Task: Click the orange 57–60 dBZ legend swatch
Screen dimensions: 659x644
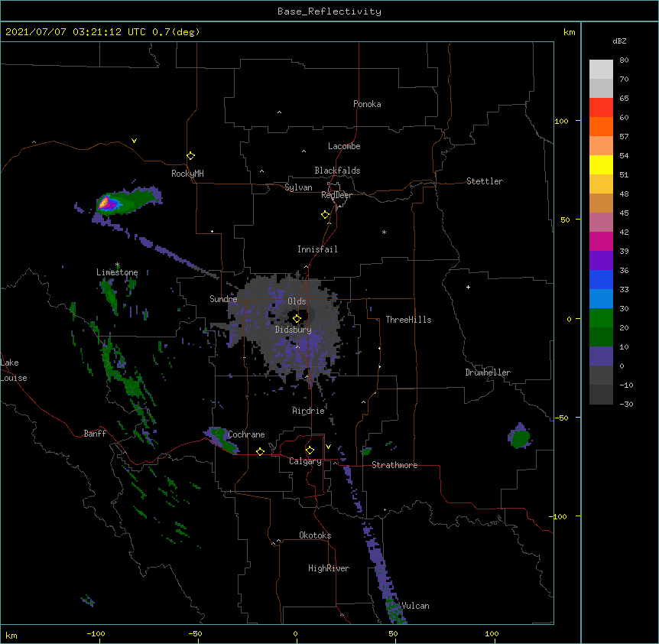Action: 601,126
